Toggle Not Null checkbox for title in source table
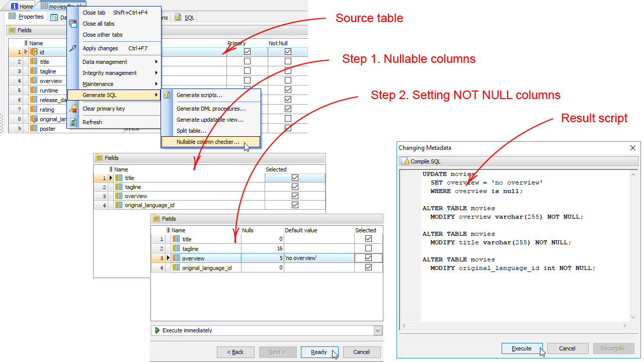 288,61
